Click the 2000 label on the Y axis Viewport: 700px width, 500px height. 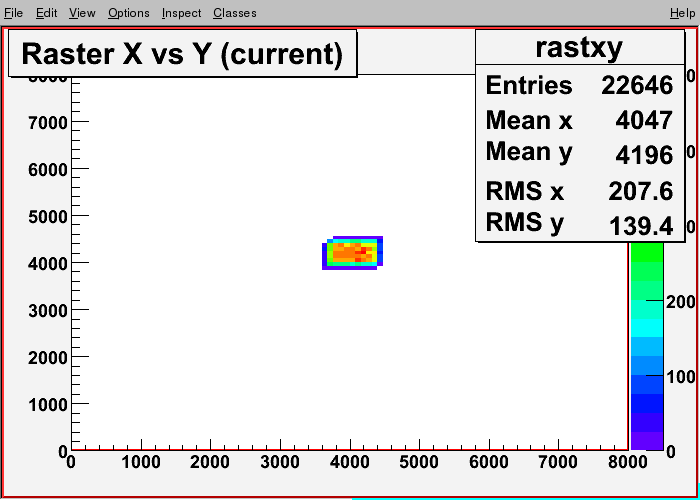[x=48, y=358]
